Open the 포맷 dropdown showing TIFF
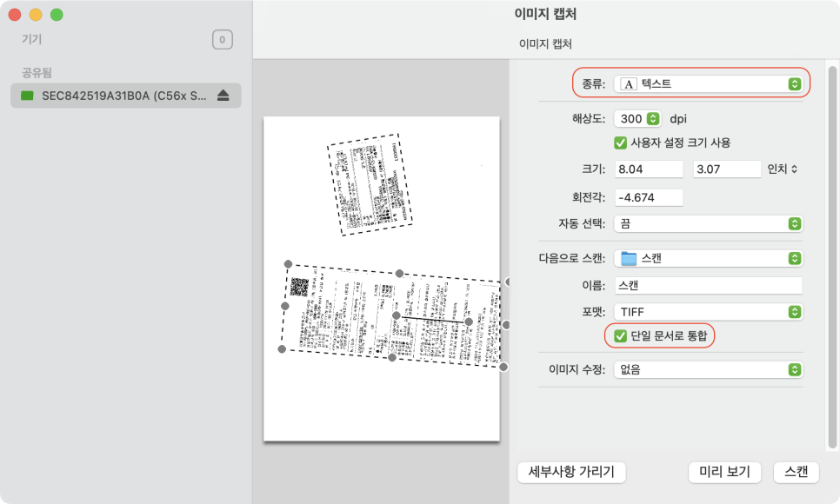 coord(708,311)
